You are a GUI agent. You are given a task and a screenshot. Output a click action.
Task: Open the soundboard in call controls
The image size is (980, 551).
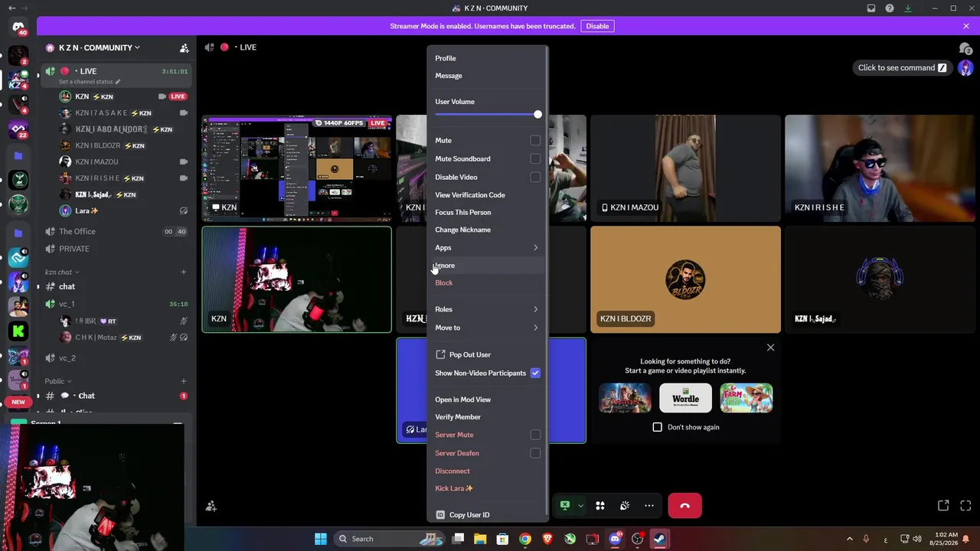click(x=625, y=505)
